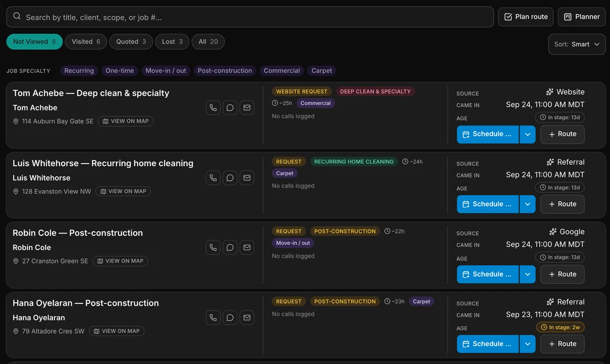Toggle the Post-construction specialty filter
The height and width of the screenshot is (364, 610).
[225, 71]
